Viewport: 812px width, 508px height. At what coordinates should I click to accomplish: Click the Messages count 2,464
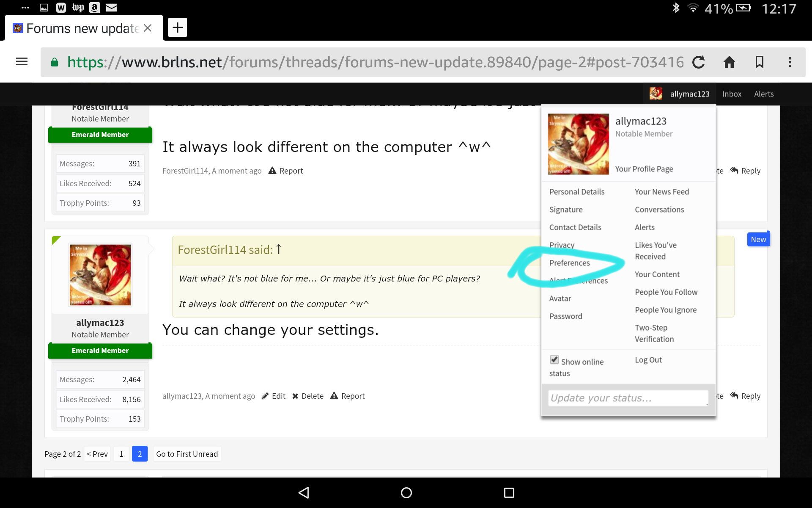pos(131,380)
